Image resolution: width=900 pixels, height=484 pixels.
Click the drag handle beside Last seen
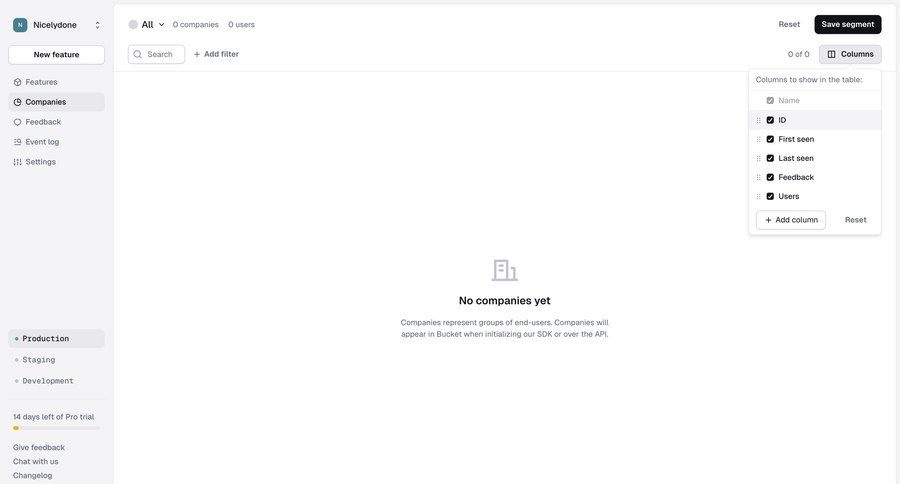tap(759, 158)
